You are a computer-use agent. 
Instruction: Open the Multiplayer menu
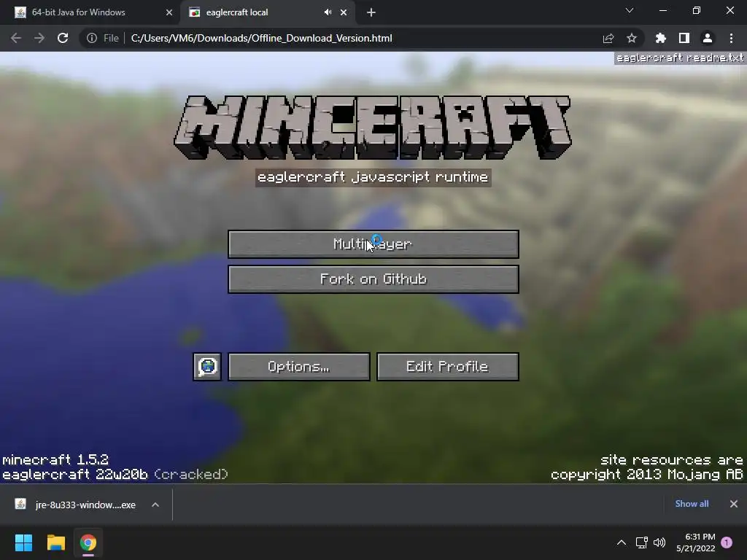coord(373,244)
